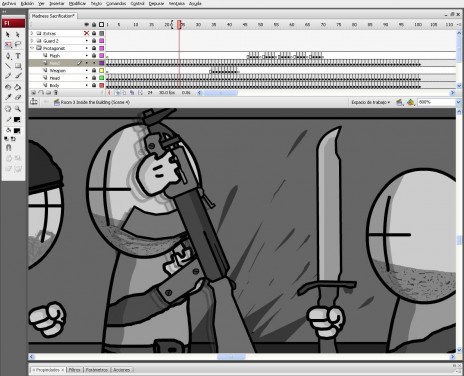
Task: Toggle visibility dot of Guard 2 layer
Action: (87, 41)
